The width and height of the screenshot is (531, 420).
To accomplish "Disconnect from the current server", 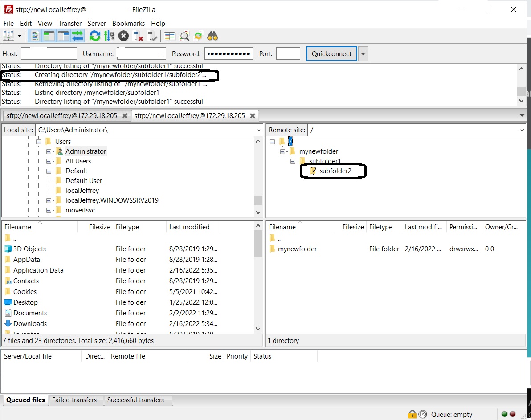I will coord(138,36).
